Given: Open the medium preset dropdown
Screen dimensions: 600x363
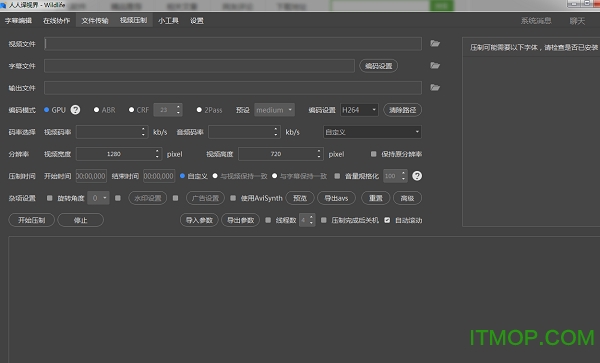Looking at the screenshot, I should [274, 110].
